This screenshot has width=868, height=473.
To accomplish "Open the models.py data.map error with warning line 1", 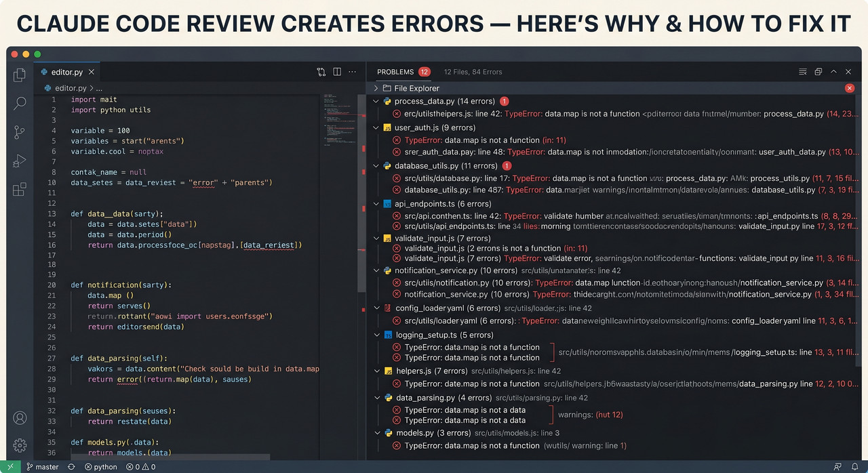I will (509, 445).
